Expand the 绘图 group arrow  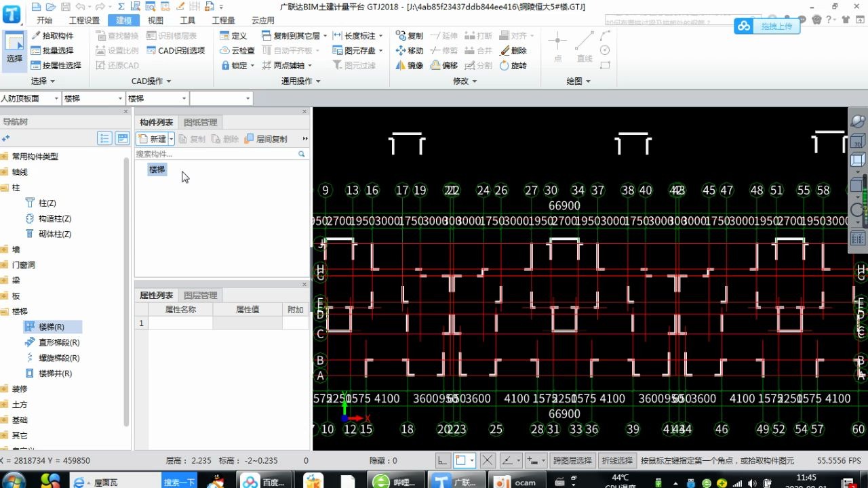click(x=588, y=81)
